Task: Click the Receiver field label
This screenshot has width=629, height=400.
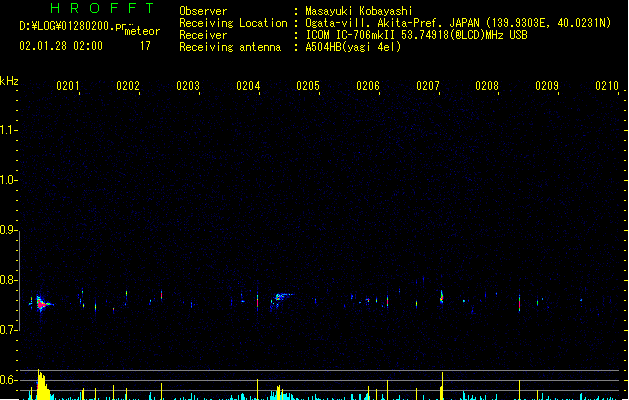Action: pos(203,35)
